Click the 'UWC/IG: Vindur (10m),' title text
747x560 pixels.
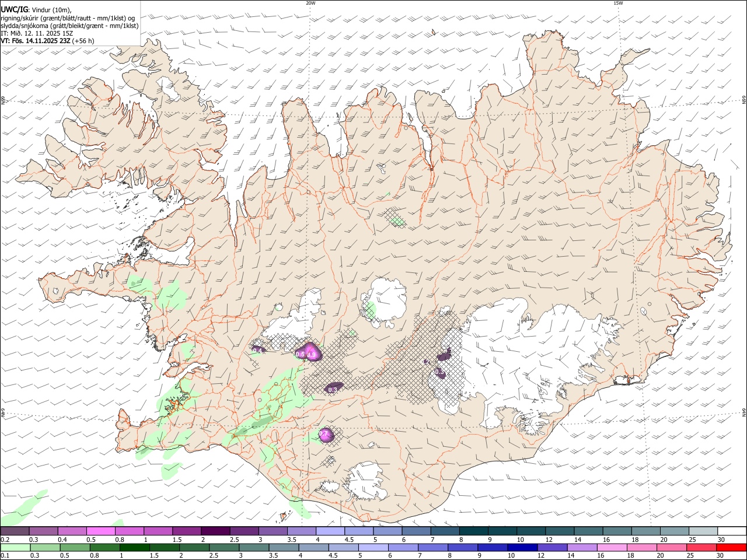pyautogui.click(x=37, y=10)
